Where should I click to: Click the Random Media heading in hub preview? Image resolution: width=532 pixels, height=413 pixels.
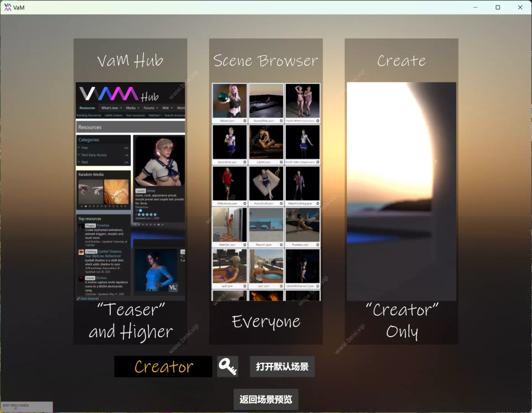(91, 174)
